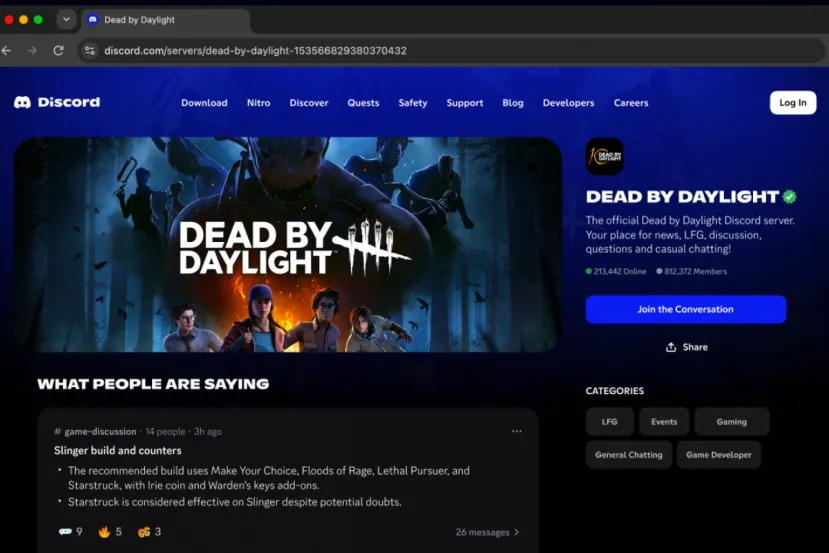
Task: Click the 812,372 Members count
Action: pos(692,271)
